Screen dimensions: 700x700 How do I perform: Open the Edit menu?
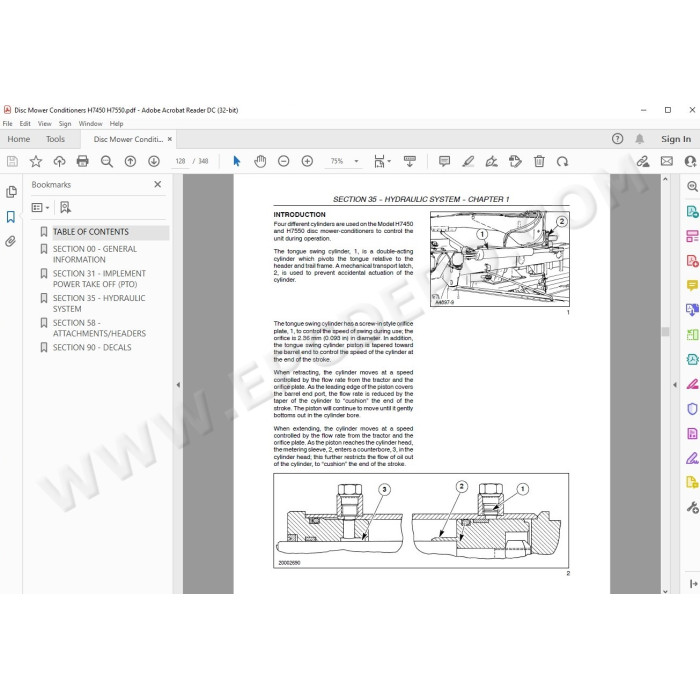pos(25,124)
